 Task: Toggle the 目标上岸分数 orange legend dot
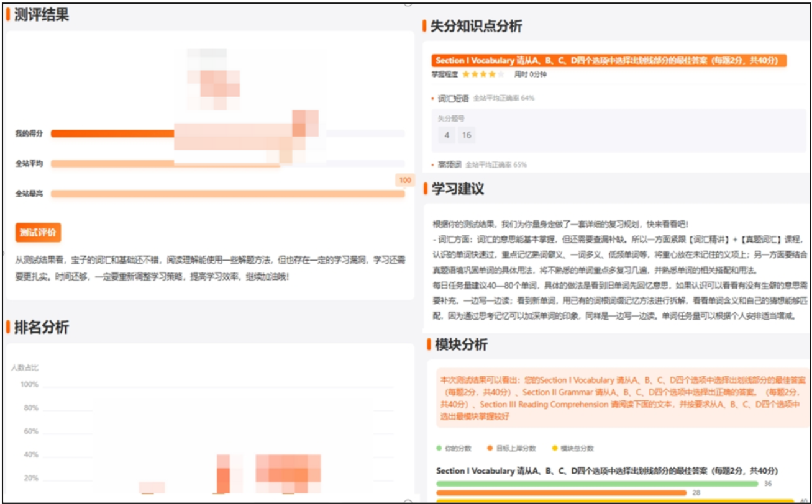pos(490,448)
